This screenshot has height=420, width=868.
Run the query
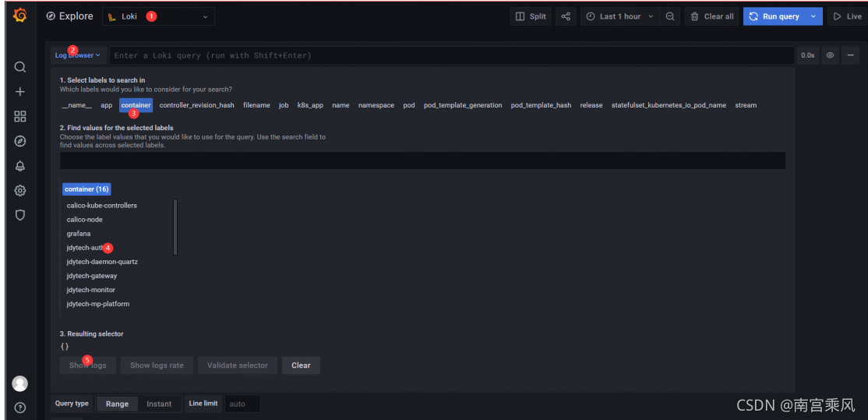point(774,16)
